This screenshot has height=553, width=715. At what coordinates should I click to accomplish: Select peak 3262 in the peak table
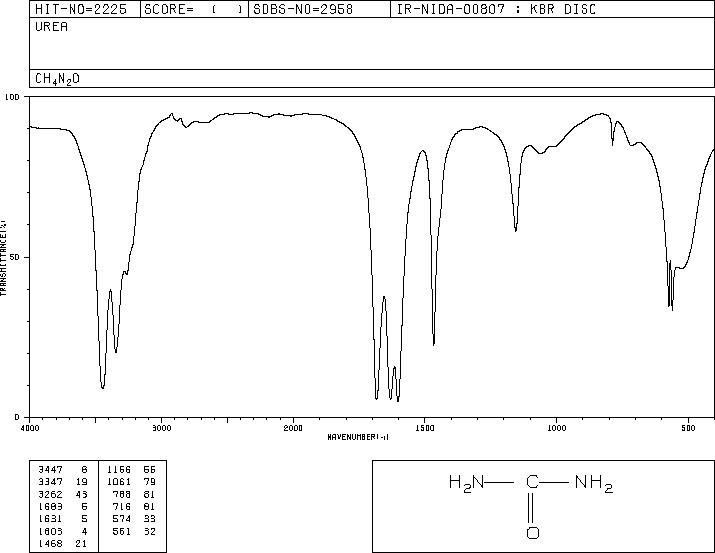(50, 494)
